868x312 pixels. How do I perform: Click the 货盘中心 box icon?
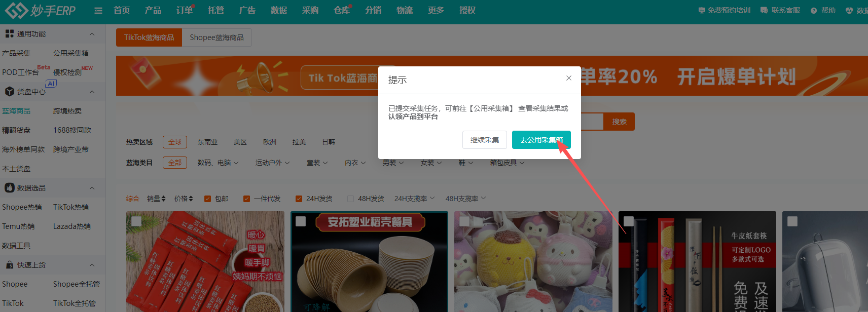[9, 92]
